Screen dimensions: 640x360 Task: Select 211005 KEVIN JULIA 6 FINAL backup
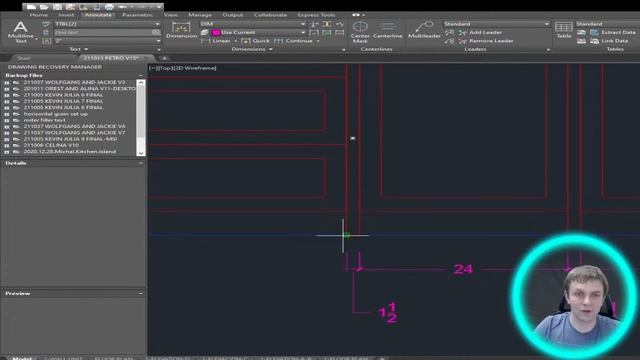click(x=63, y=95)
